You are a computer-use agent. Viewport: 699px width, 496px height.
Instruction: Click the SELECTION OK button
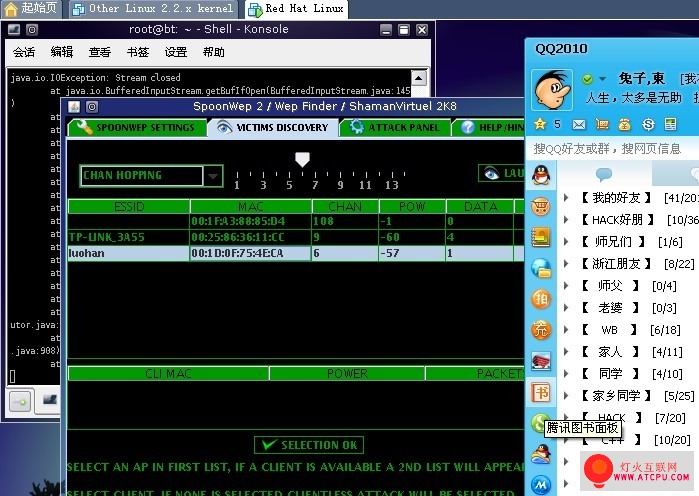pyautogui.click(x=309, y=445)
